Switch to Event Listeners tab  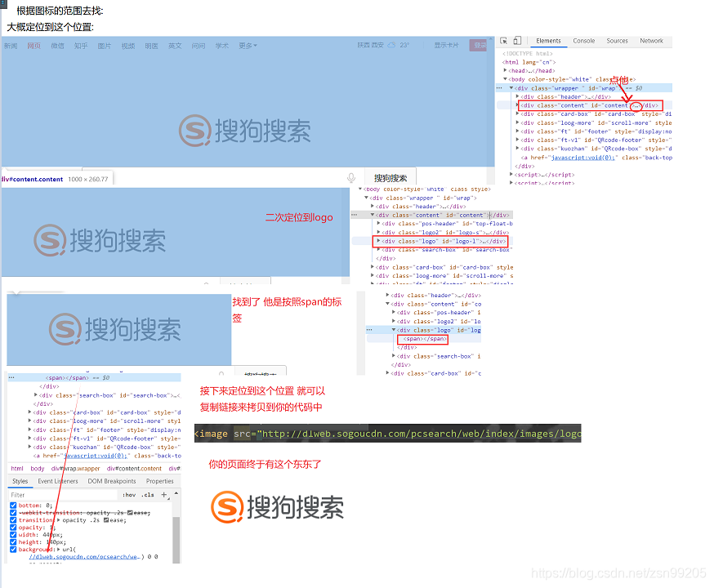tap(58, 481)
